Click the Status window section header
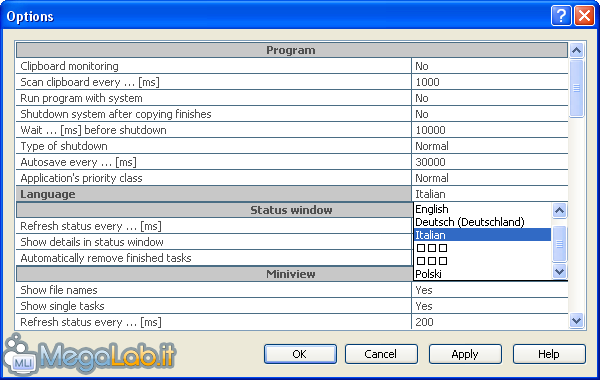The height and width of the screenshot is (380, 600). coord(214,210)
